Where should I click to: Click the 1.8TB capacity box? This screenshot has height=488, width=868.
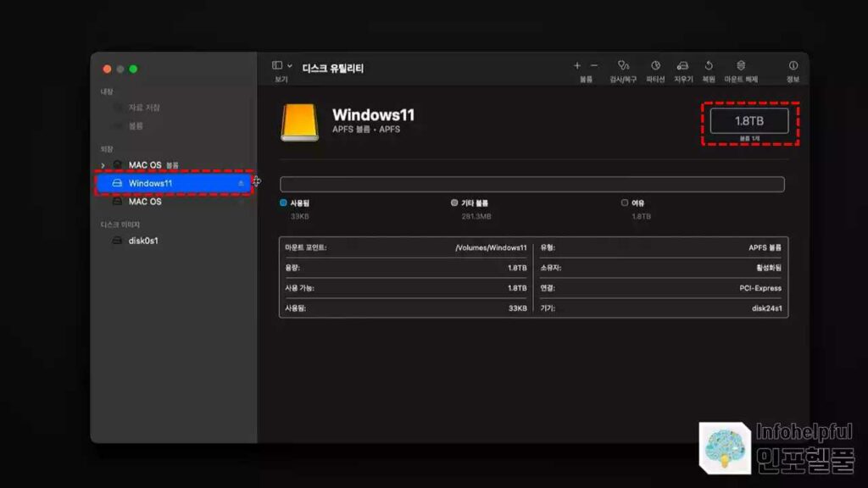[749, 120]
